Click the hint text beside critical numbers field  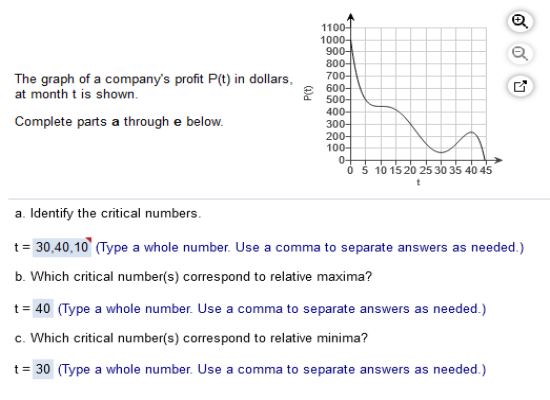click(310, 248)
